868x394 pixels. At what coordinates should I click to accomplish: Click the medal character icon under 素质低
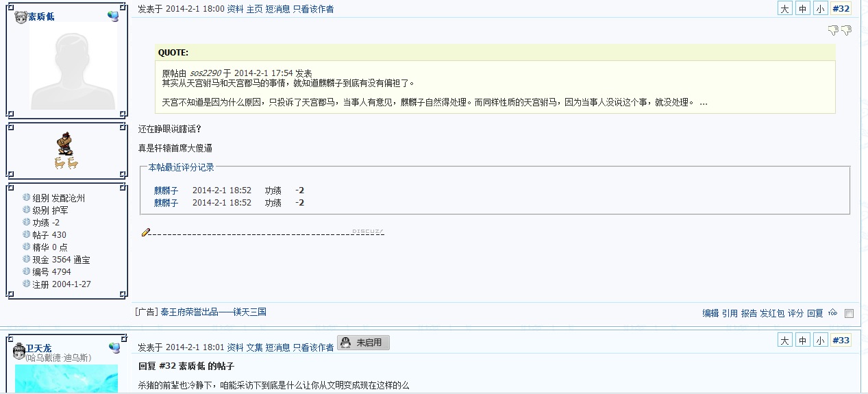click(66, 144)
